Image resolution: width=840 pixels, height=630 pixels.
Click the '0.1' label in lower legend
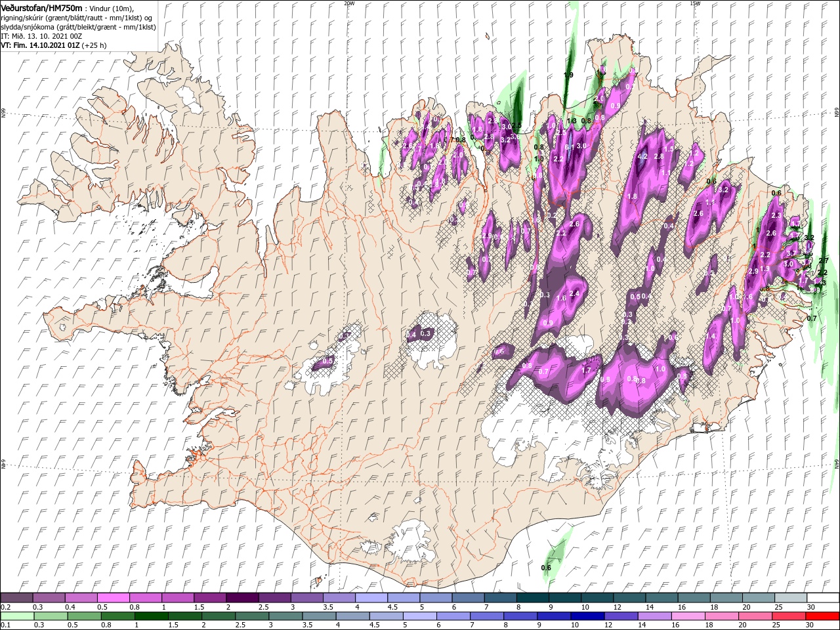click(5, 625)
